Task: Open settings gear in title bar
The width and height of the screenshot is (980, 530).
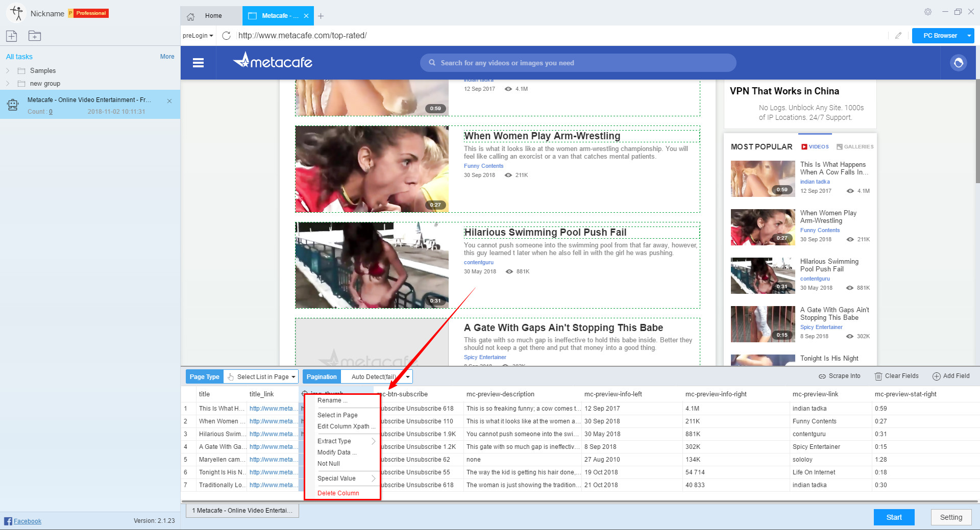Action: 928,12
